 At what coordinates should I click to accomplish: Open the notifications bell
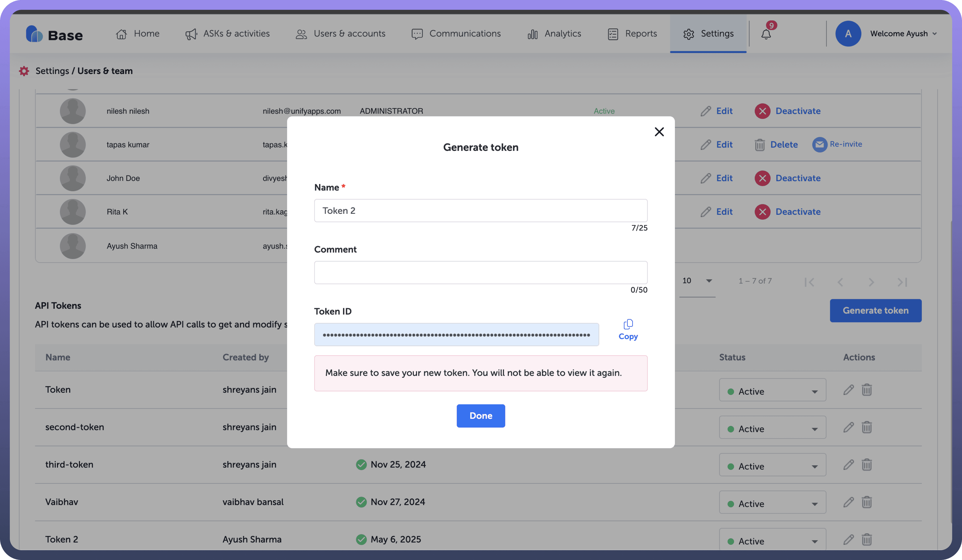pos(766,34)
